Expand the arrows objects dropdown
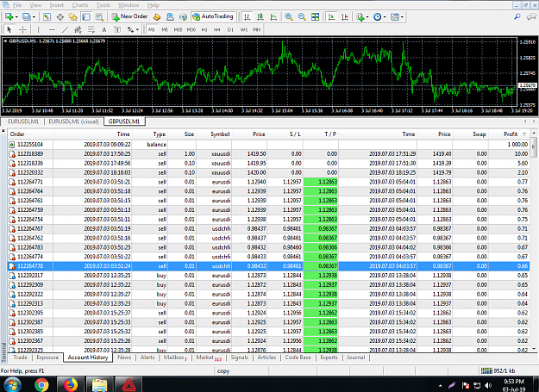The width and height of the screenshot is (539, 392). [137, 30]
